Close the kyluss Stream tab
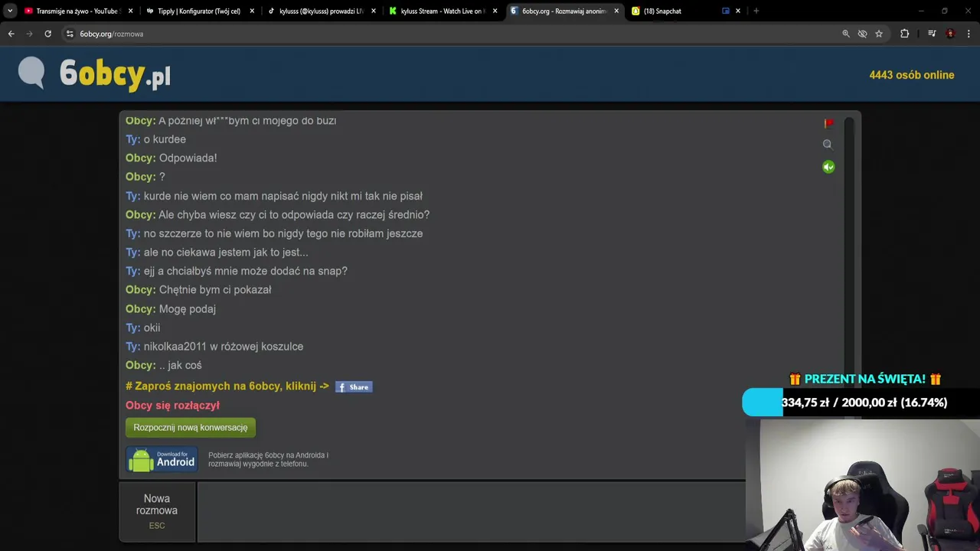Viewport: 980px width, 551px height. [x=495, y=11]
